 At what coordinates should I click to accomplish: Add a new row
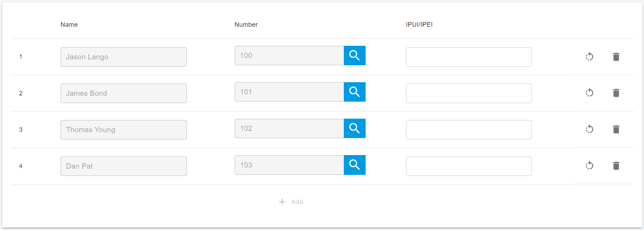291,202
